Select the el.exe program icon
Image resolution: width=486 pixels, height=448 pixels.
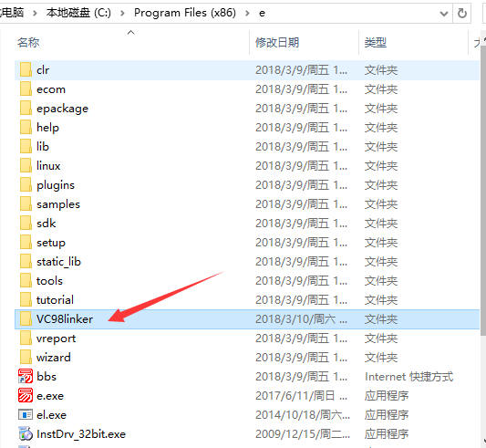point(26,415)
